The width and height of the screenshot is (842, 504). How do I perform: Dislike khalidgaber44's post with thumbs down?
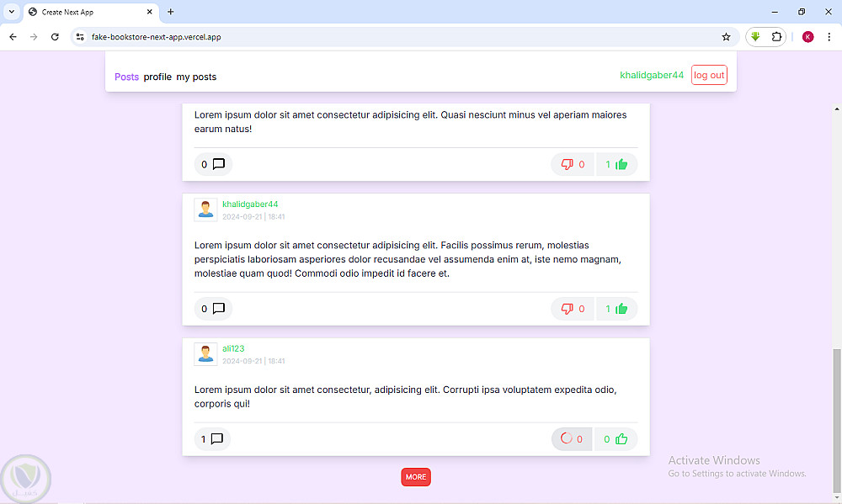tap(573, 309)
